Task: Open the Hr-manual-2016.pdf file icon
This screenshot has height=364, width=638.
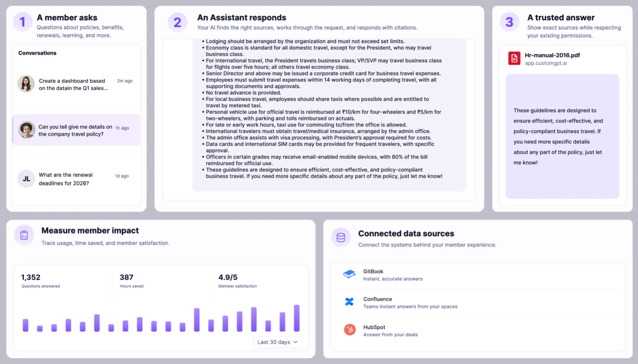Action: (514, 59)
